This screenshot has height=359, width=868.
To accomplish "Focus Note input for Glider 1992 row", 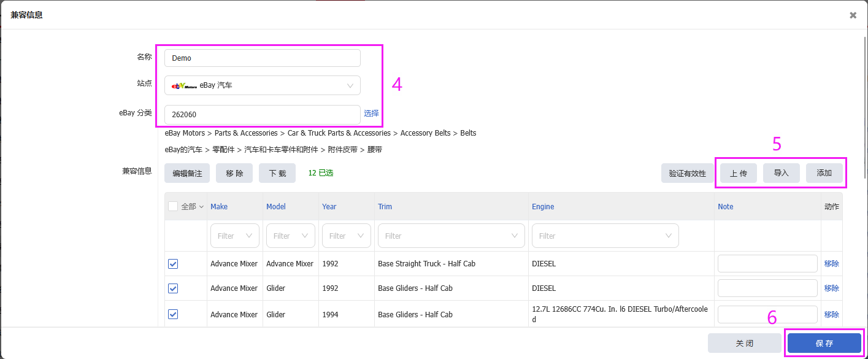I will coord(767,288).
